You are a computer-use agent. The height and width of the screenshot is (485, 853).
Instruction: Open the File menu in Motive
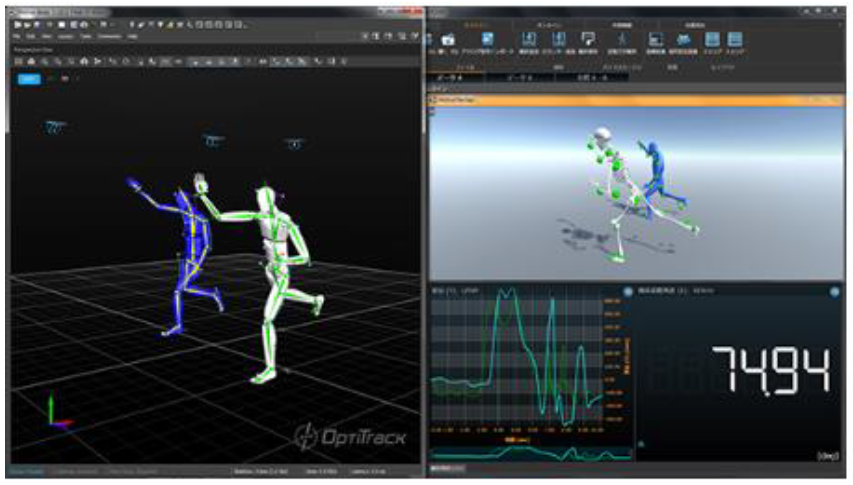pyautogui.click(x=17, y=36)
